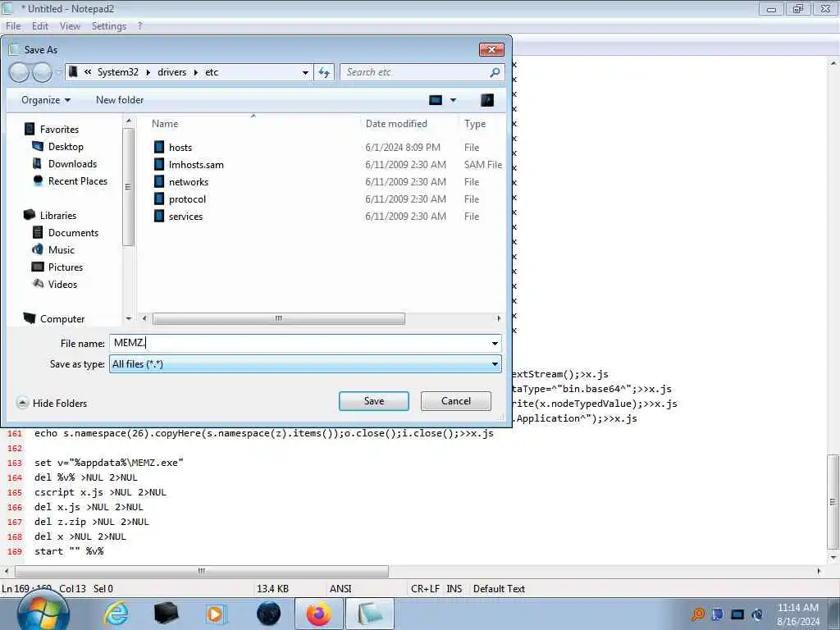Viewport: 840px width, 630px height.
Task: Open the Downloads folder shortcut
Action: [72, 163]
